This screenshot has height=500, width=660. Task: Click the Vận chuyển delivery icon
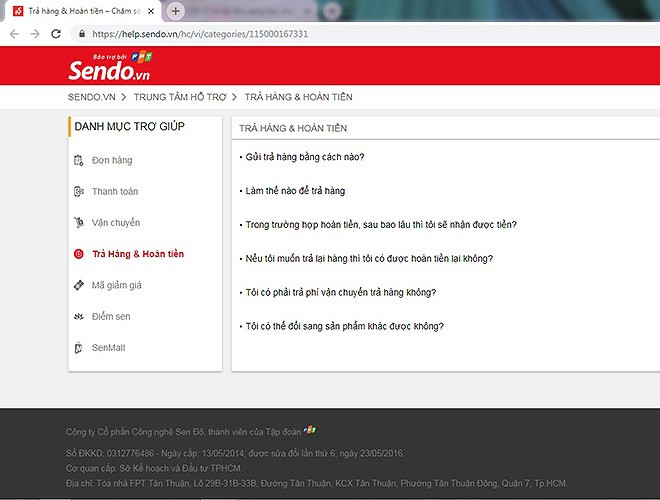(x=79, y=222)
